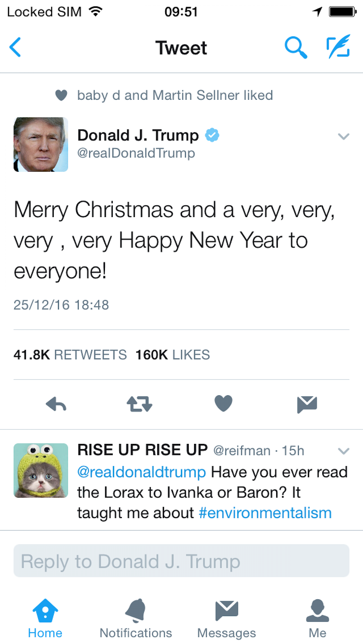Open the #environmentalism hashtag link

pyautogui.click(x=265, y=513)
